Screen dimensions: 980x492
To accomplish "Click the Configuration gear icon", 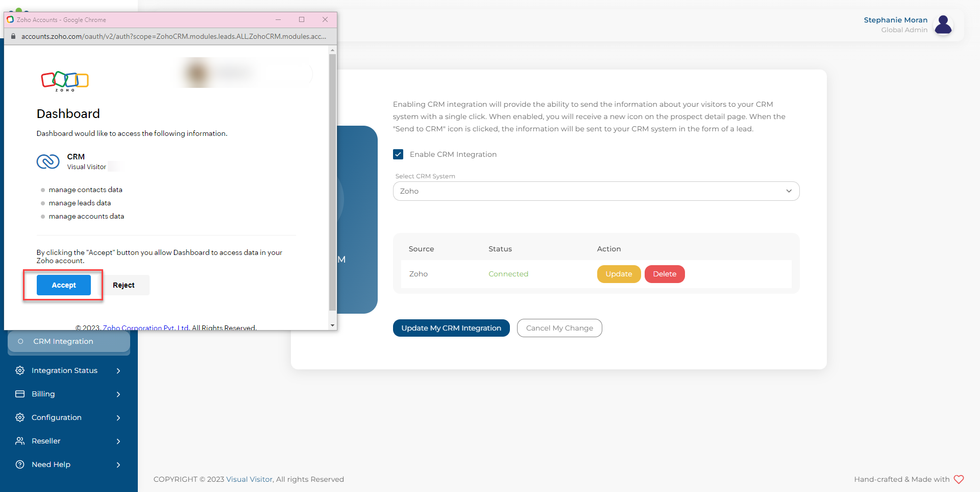I will point(20,417).
